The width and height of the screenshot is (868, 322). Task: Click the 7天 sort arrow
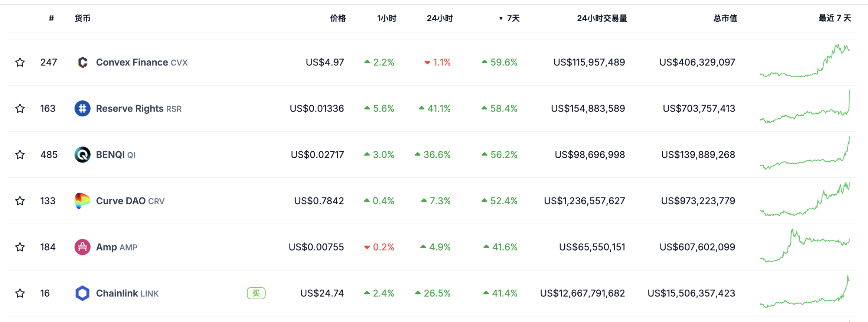500,18
